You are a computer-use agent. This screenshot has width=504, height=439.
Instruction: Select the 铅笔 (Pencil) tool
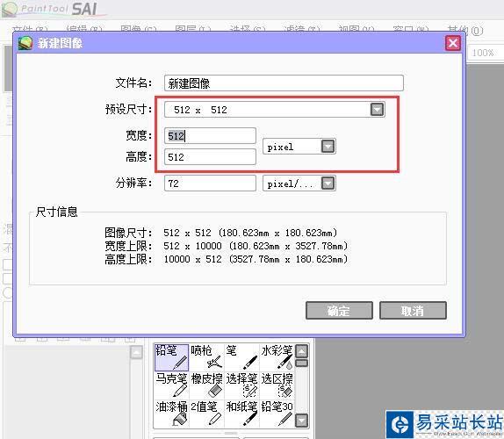[x=171, y=357]
